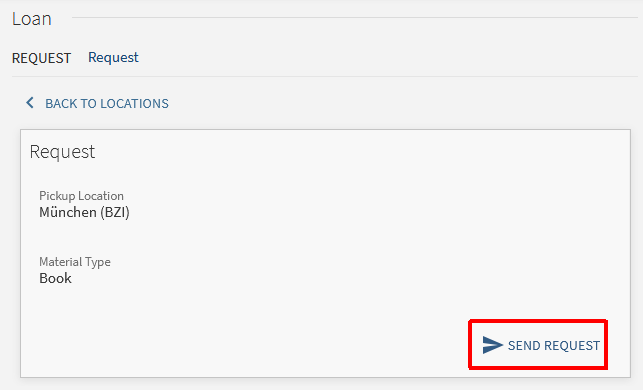Submit via the SEND REQUEST text
The height and width of the screenshot is (390, 643).
[x=554, y=346]
